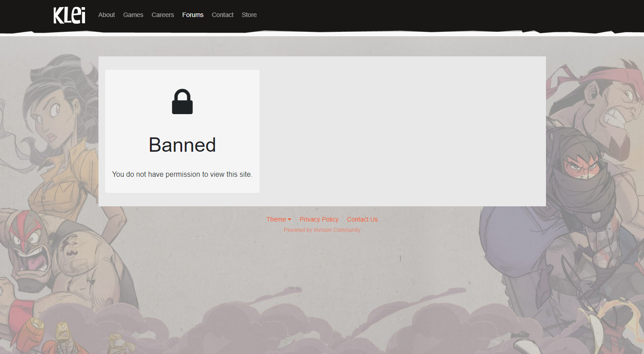
Task: Click the Contact Us footer link
Action: 362,219
